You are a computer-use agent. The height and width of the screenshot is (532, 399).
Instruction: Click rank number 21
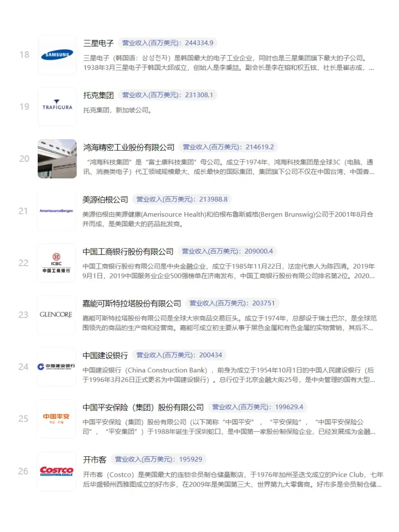click(x=23, y=211)
